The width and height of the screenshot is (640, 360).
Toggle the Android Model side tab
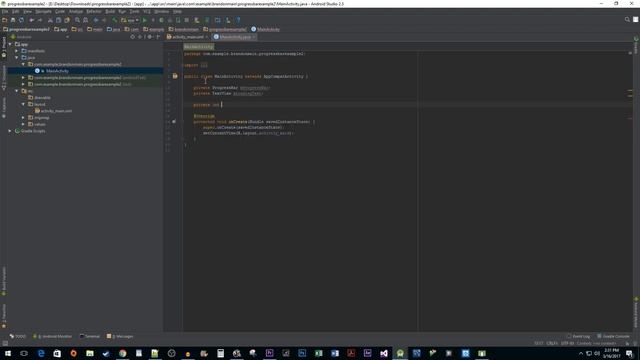pyautogui.click(x=636, y=312)
